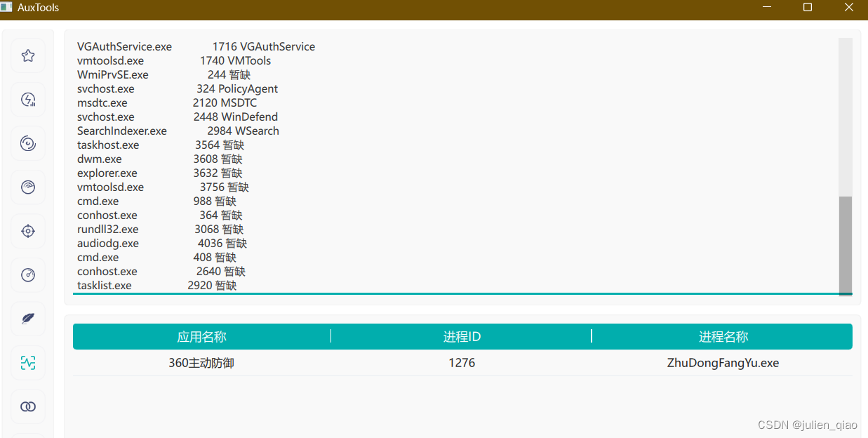The image size is (868, 438).
Task: Click the VGAuthService.exe 1716 line
Action: 196,46
